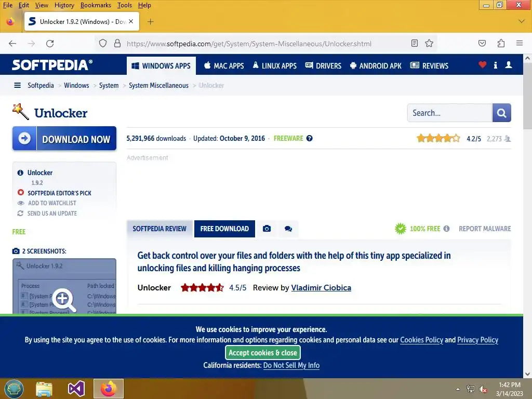Open File Explorer from taskbar
532x399 pixels.
tap(44, 389)
